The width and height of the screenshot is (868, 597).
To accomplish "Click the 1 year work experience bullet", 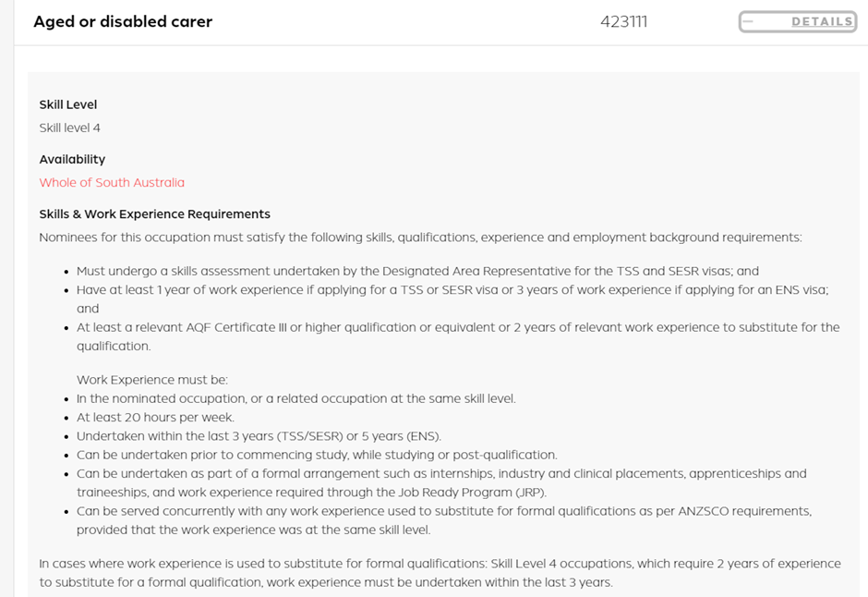I will [452, 299].
